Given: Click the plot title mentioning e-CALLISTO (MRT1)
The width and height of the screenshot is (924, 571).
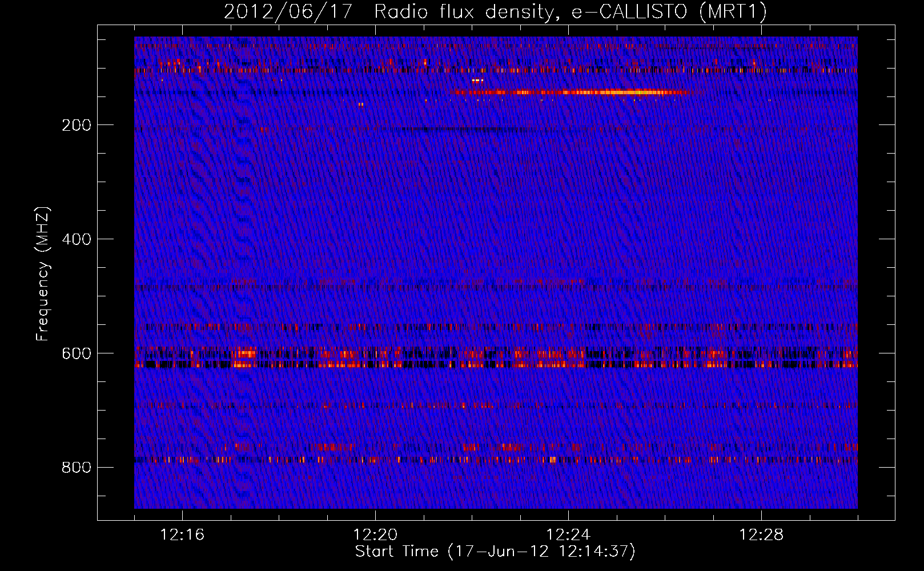Looking at the screenshot, I should (x=495, y=12).
